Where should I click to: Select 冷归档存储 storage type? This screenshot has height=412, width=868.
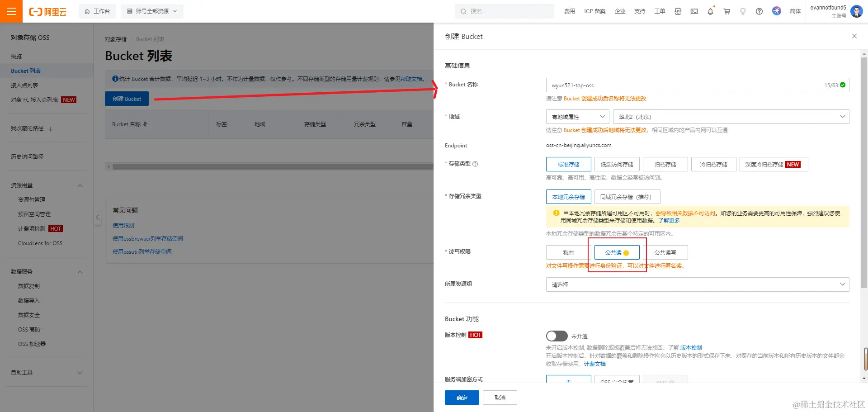[x=713, y=164]
